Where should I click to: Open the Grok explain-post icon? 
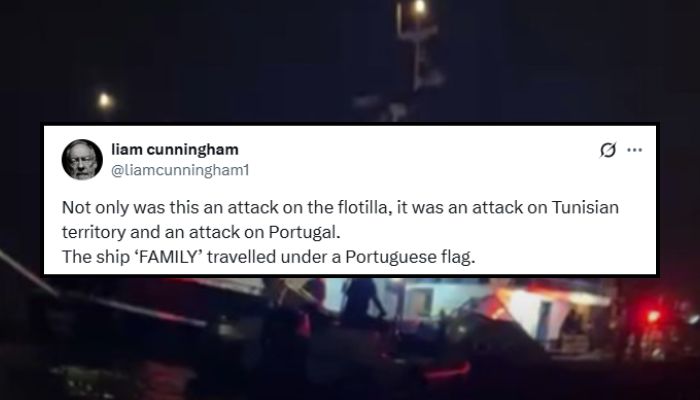[x=608, y=150]
